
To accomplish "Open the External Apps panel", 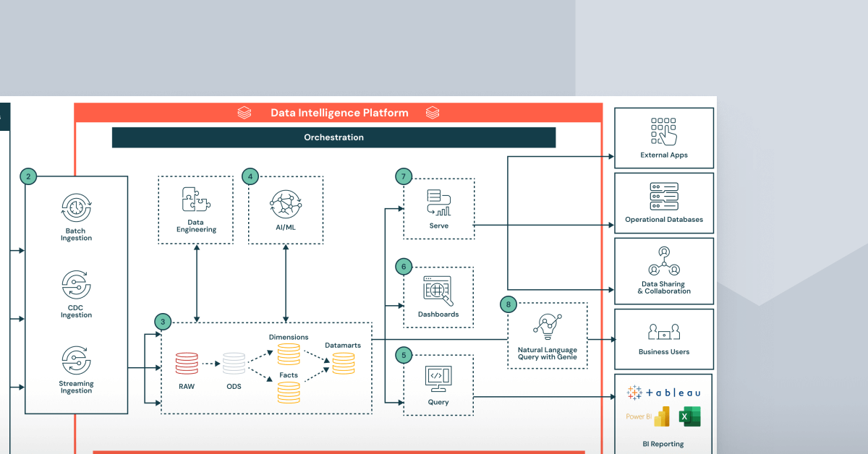I will [663, 137].
